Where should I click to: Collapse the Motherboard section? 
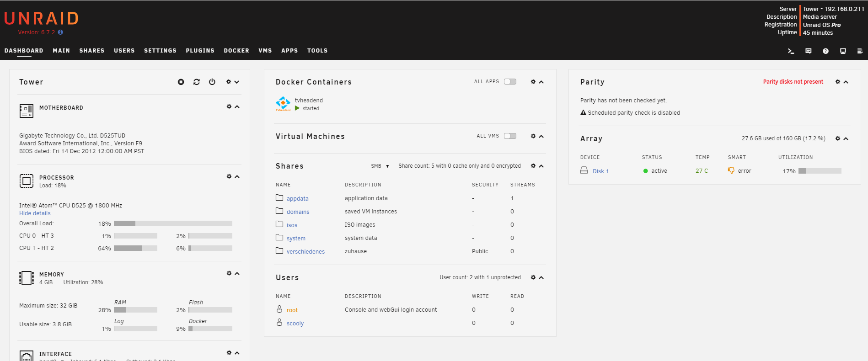pos(237,107)
